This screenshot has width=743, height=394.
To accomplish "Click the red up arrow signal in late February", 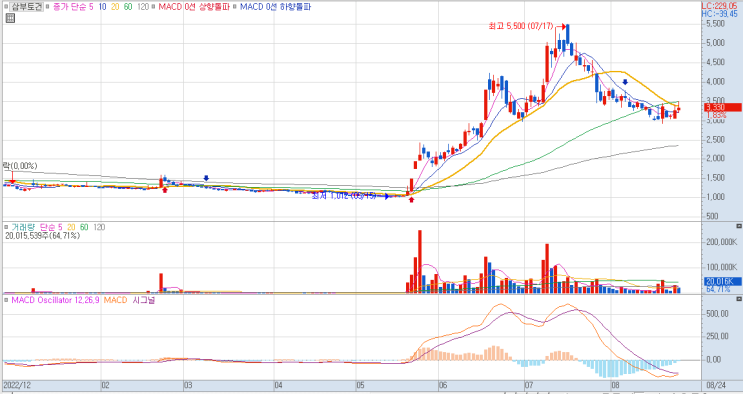I will point(164,190).
